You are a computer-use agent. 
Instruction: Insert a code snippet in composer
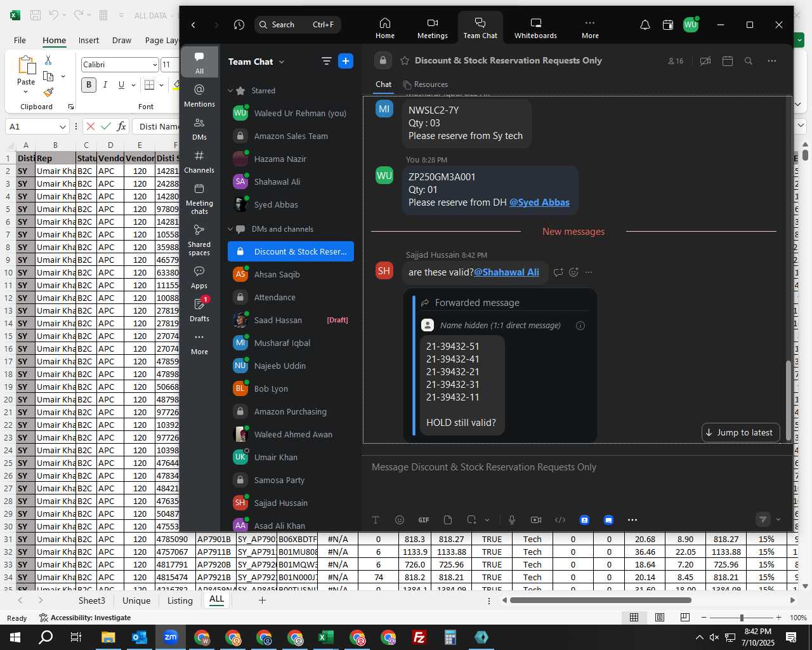click(560, 520)
